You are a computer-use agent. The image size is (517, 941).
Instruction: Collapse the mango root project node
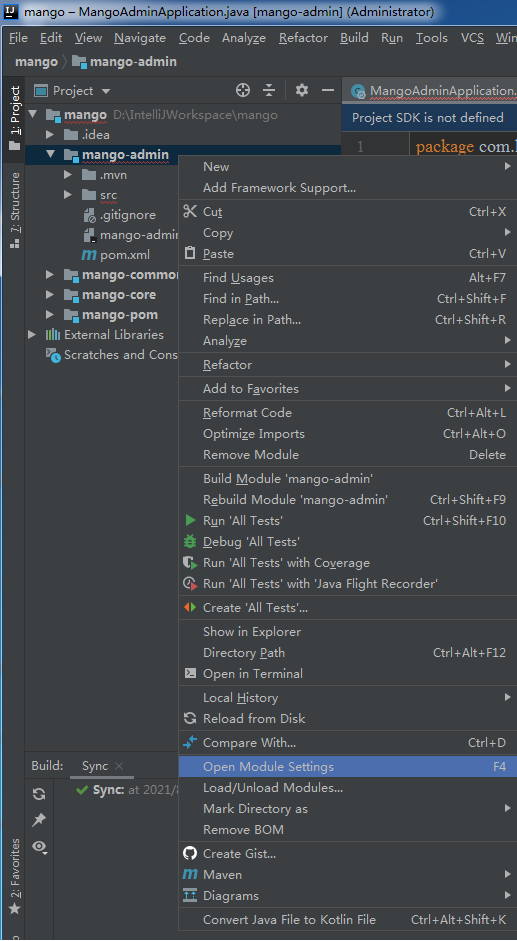click(33, 114)
